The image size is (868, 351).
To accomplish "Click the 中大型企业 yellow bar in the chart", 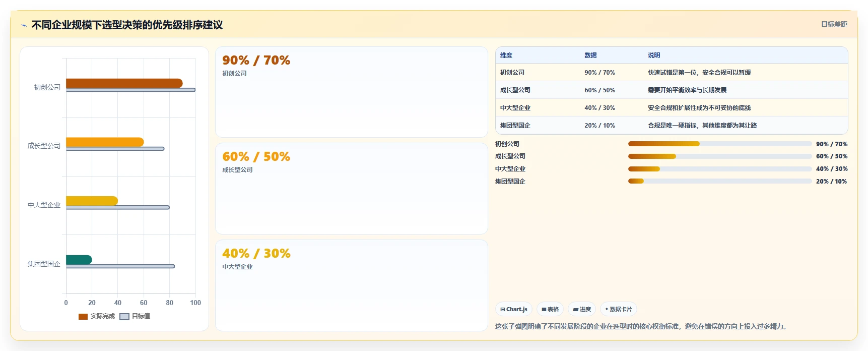I will point(92,201).
